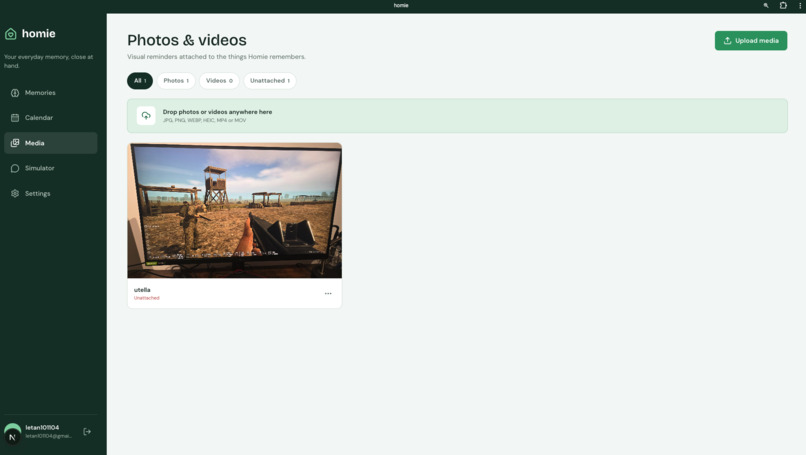The height and width of the screenshot is (455, 806).
Task: Click the log out icon
Action: coord(87,432)
